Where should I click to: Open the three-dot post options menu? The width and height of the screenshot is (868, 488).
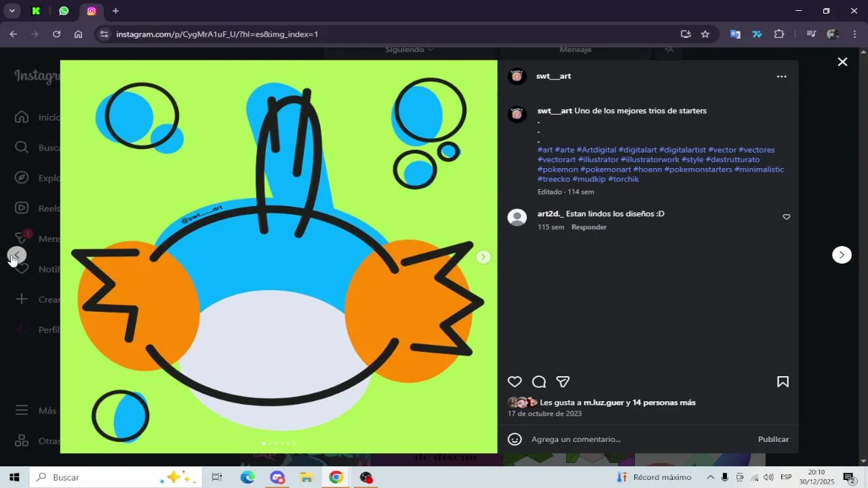782,77
